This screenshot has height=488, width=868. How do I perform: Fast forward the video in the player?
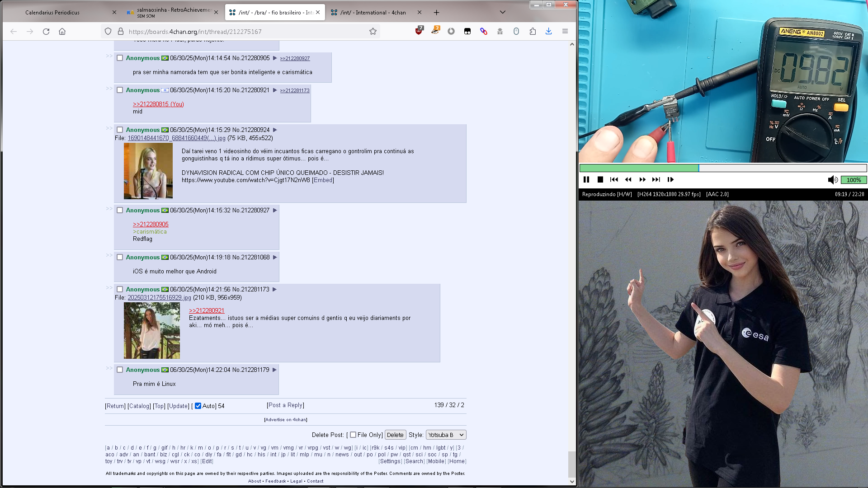pos(642,179)
